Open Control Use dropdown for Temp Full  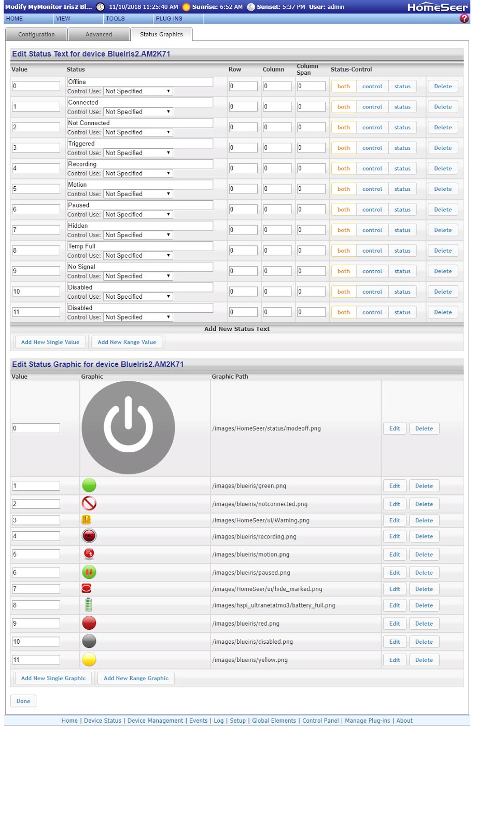pyautogui.click(x=138, y=256)
